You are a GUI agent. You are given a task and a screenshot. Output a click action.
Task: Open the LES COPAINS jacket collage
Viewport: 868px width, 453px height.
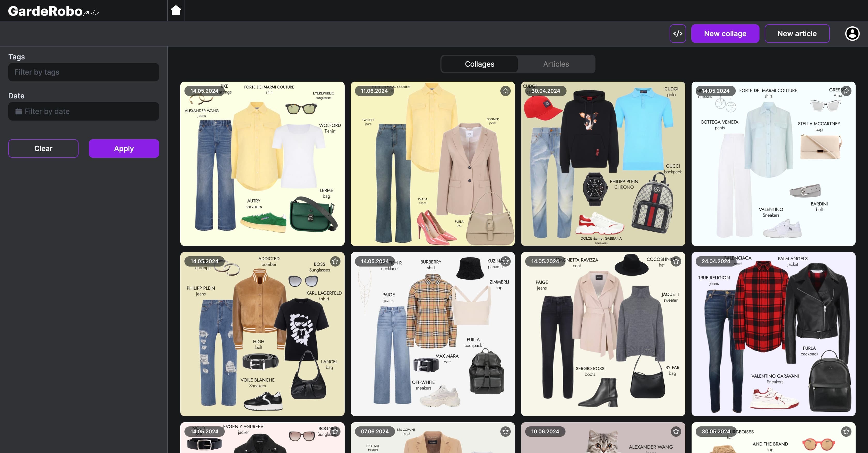coord(433,438)
